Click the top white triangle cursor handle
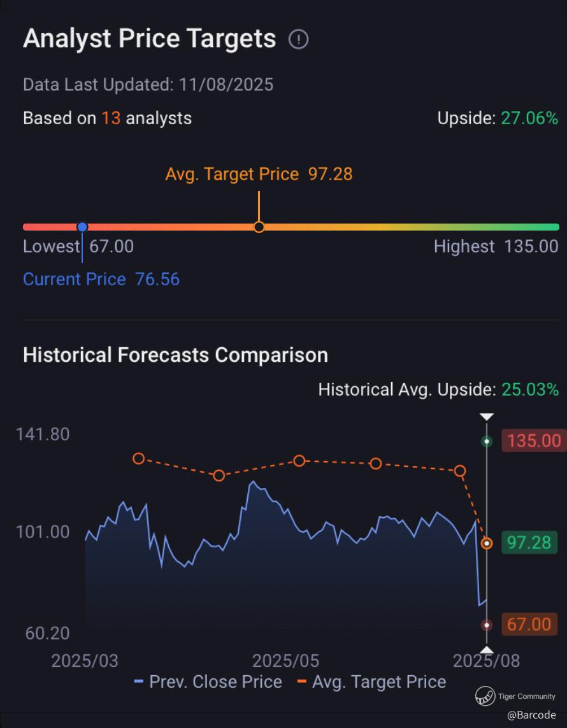 pos(487,417)
